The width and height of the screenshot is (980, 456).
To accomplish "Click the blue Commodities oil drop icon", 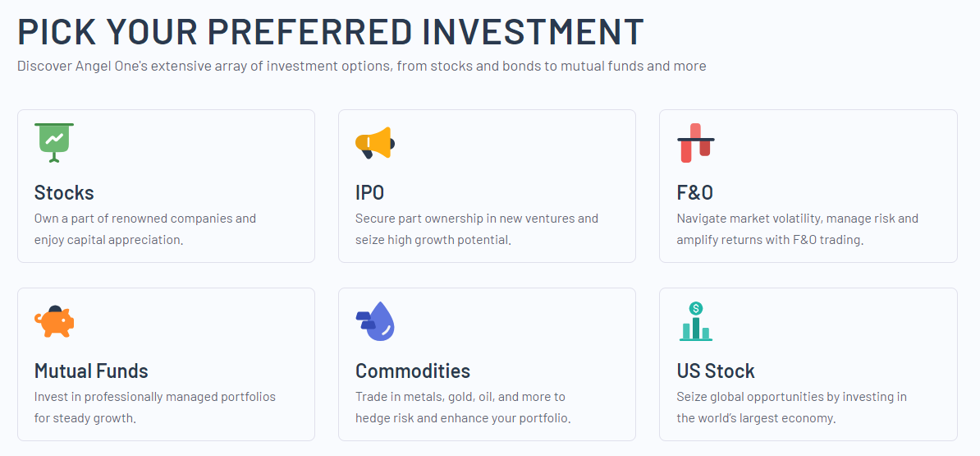I will click(x=376, y=321).
